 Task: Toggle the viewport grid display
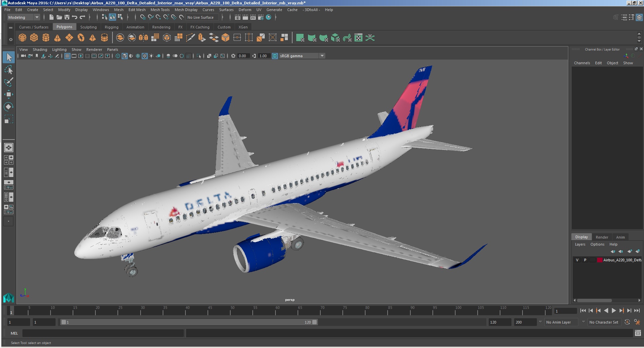[x=67, y=56]
